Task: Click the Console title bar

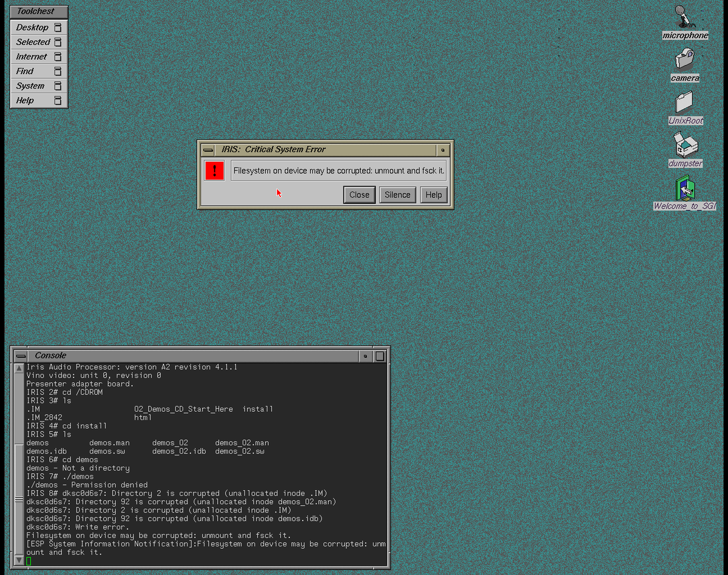Action: [x=193, y=356]
